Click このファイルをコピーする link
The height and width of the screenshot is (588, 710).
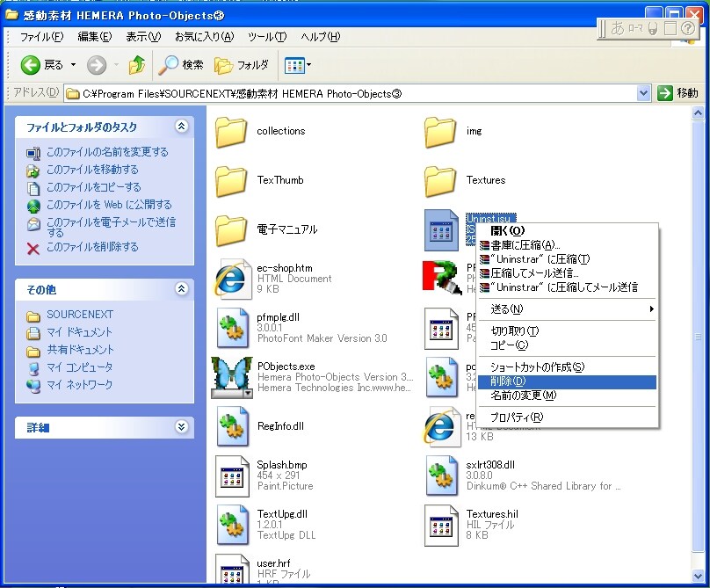coord(94,187)
